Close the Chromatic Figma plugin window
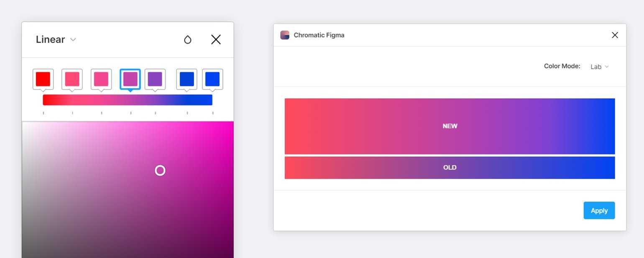 pos(615,35)
